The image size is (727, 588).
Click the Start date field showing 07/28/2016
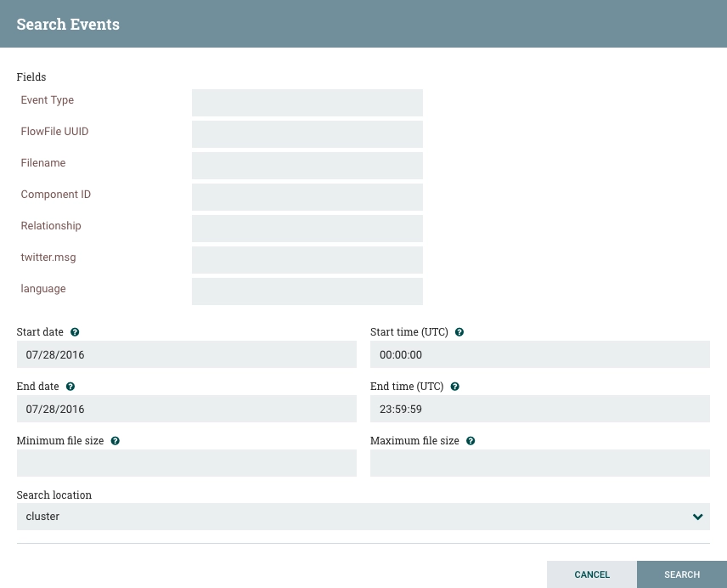[x=186, y=354]
